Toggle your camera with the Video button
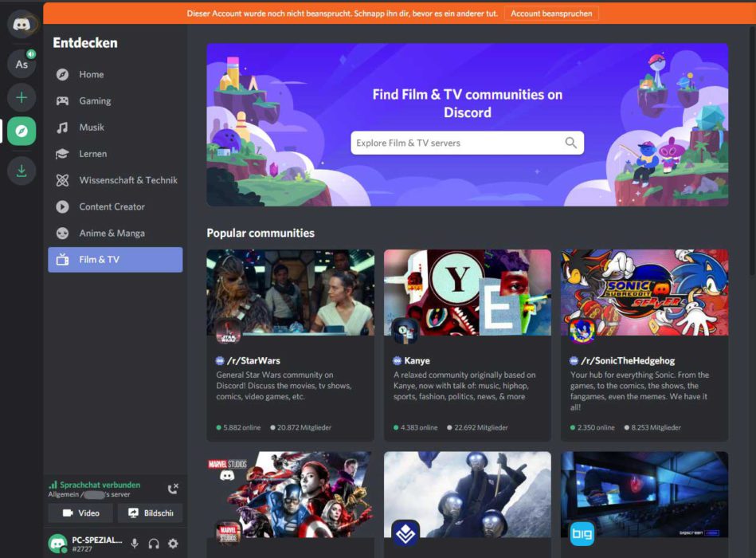 pos(80,513)
